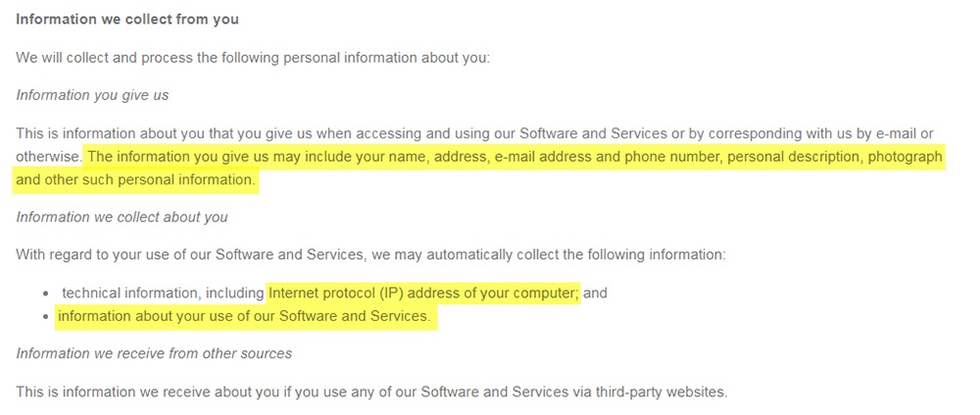Click the 'Information we collect about you' subheading
980x415 pixels.
point(122,217)
